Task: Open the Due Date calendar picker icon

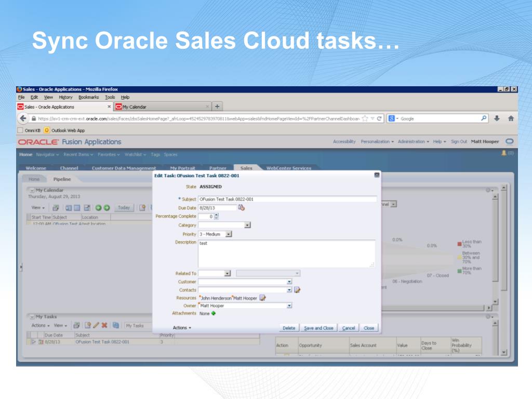Action: (x=241, y=207)
